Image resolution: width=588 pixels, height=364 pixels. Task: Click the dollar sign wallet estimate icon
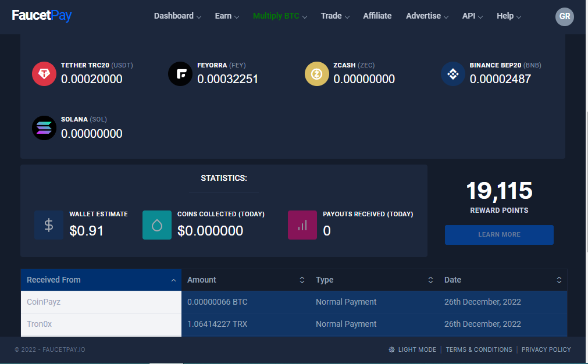(x=49, y=225)
